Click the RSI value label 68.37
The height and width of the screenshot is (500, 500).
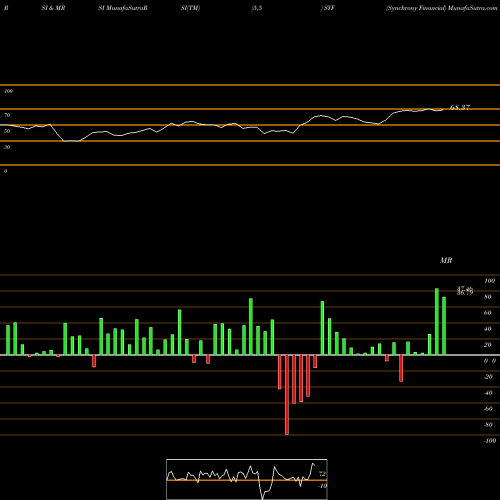(460, 107)
